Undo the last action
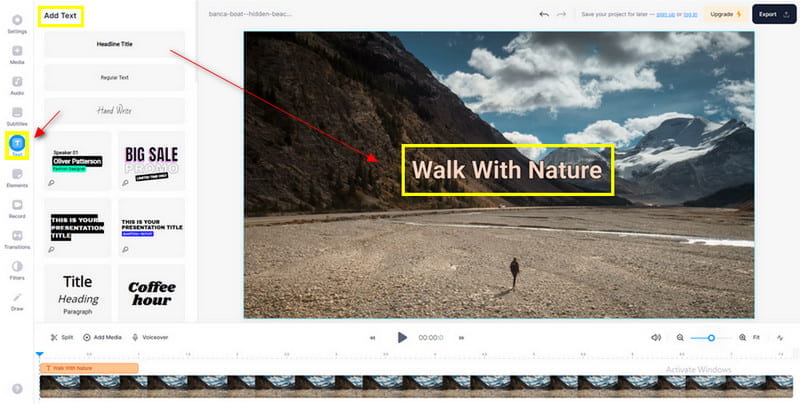The width and height of the screenshot is (800, 404). coord(544,14)
